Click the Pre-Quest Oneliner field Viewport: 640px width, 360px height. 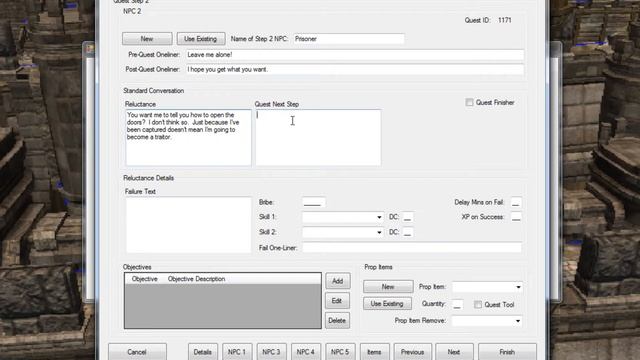coord(355,55)
